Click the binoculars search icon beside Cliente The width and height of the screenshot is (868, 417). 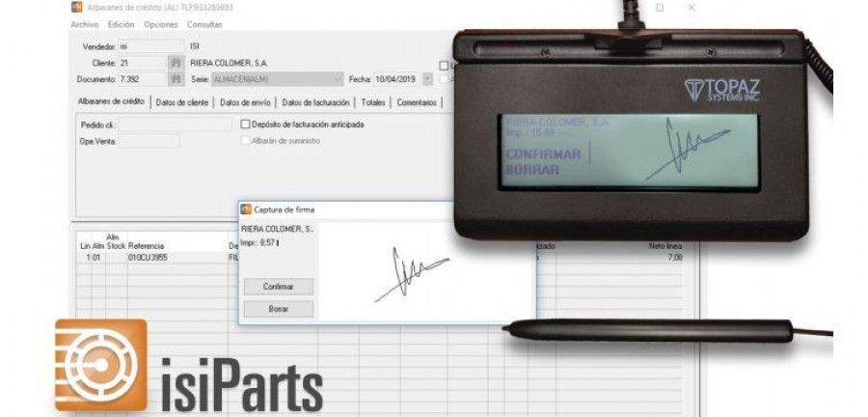(176, 63)
